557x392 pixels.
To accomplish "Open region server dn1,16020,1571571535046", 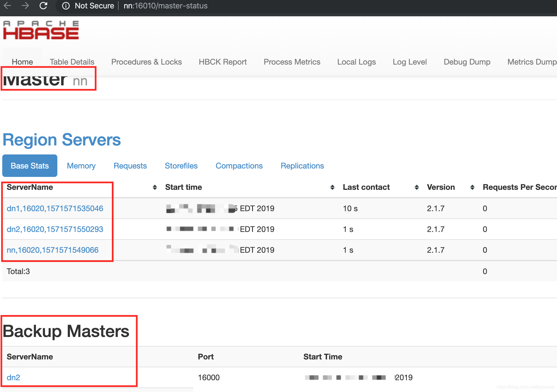I will coord(55,208).
